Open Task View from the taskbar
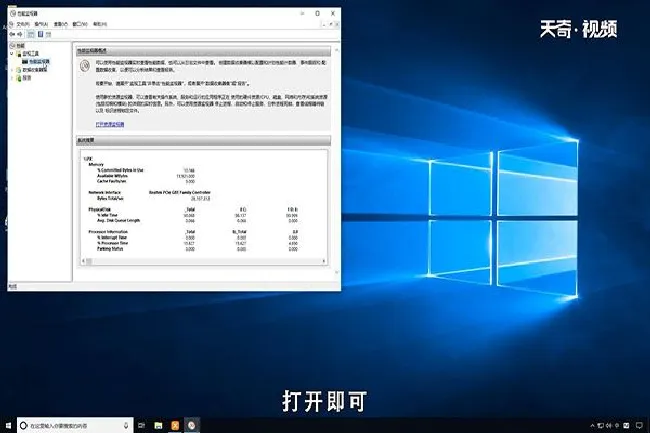The height and width of the screenshot is (433, 650). (x=141, y=425)
